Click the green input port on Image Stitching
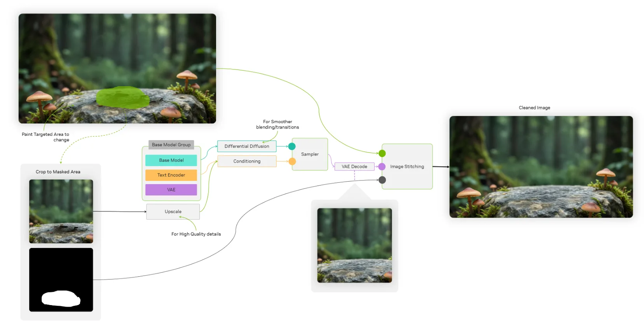The width and height of the screenshot is (644, 333). pyautogui.click(x=382, y=153)
